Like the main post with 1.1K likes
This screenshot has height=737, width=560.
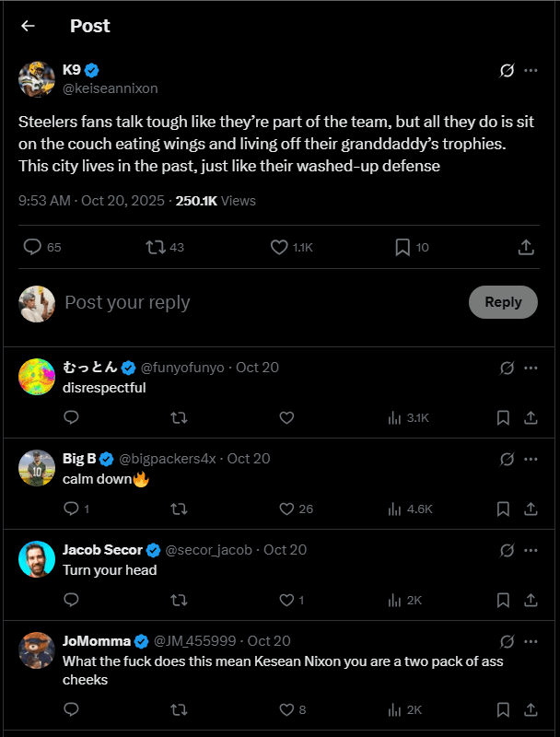(x=280, y=247)
